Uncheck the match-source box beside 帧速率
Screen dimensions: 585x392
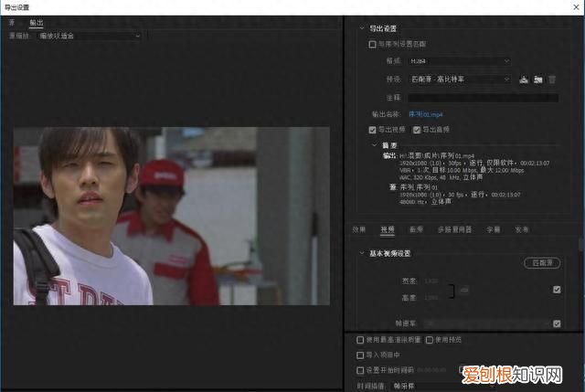coord(557,323)
